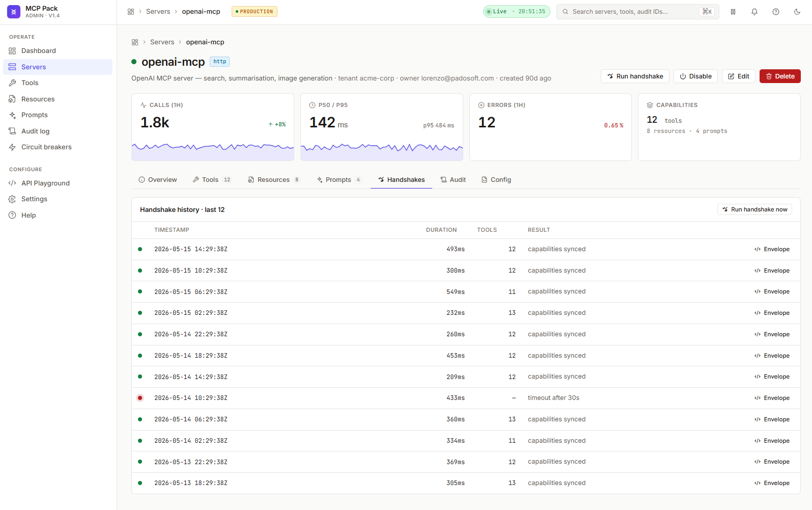Switch to the Tools 12 tab
The height and width of the screenshot is (510, 812).
[x=212, y=180]
